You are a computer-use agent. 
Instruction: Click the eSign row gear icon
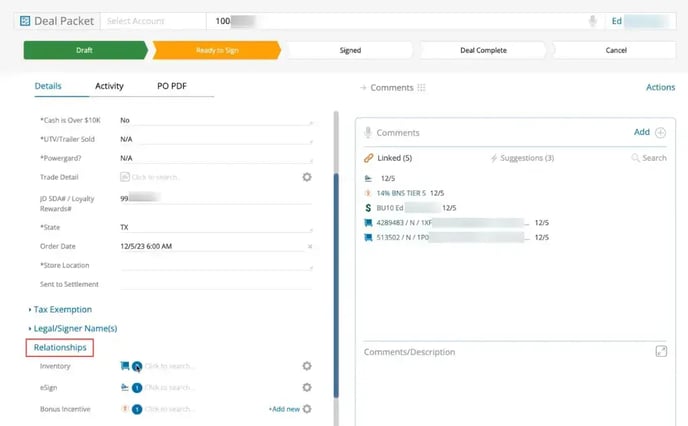pos(307,387)
